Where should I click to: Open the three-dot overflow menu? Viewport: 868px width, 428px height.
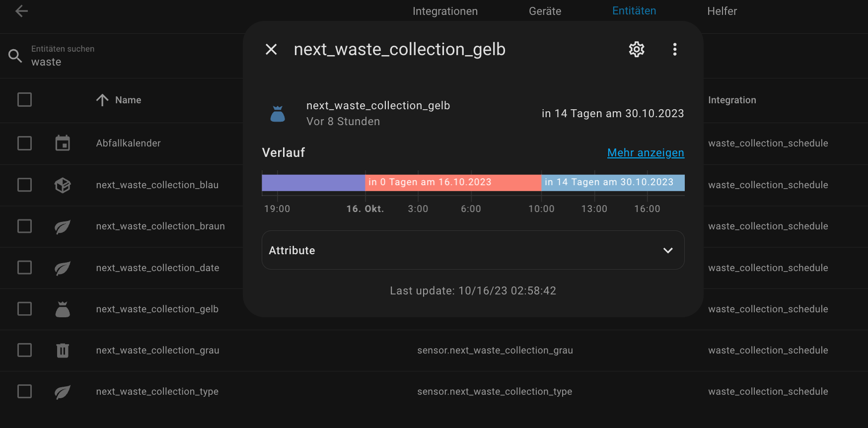pyautogui.click(x=674, y=49)
